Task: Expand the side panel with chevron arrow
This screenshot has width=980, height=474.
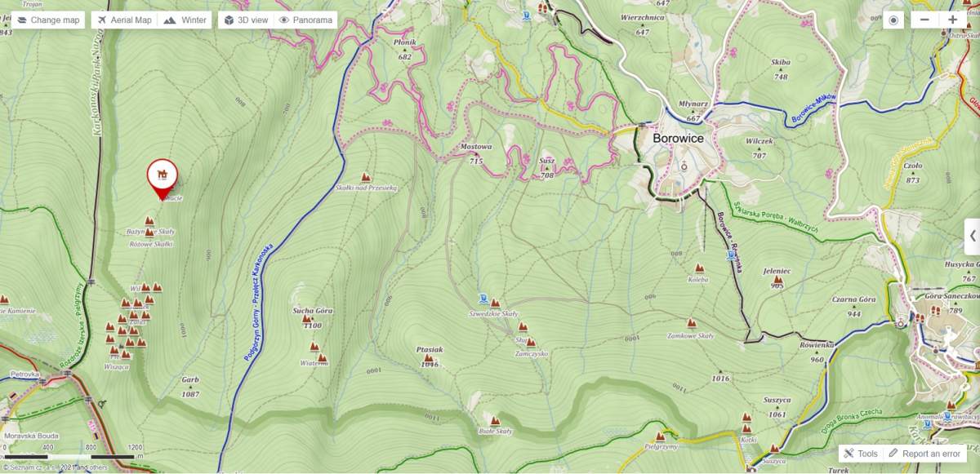Action: tap(972, 236)
